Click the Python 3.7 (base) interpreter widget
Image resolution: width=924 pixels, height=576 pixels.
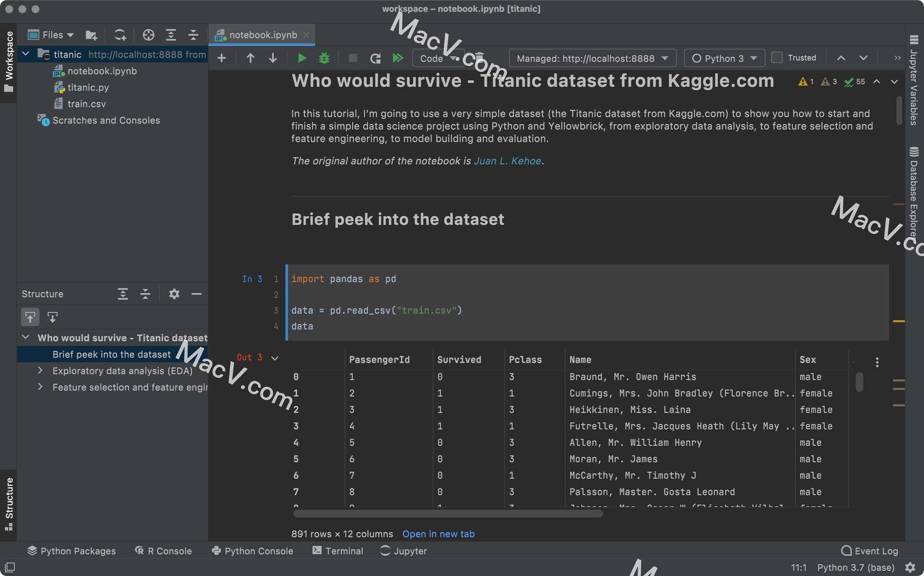(x=856, y=567)
